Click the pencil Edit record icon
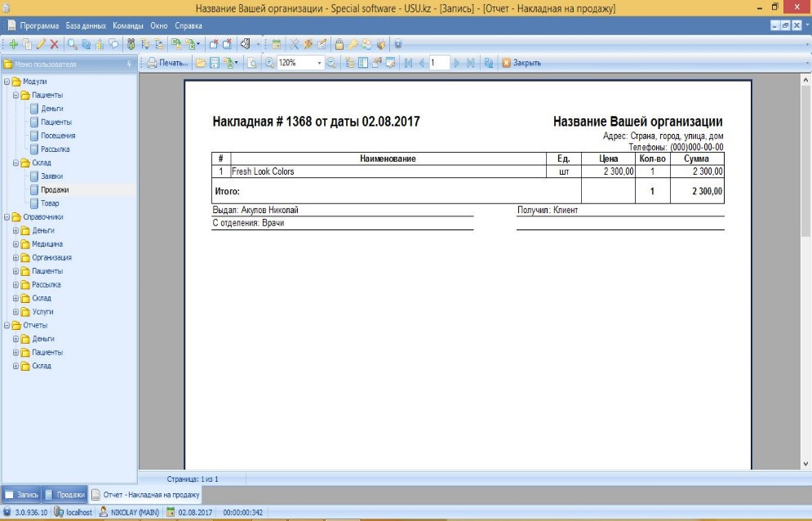Viewport: 812px width, 521px height. [41, 44]
